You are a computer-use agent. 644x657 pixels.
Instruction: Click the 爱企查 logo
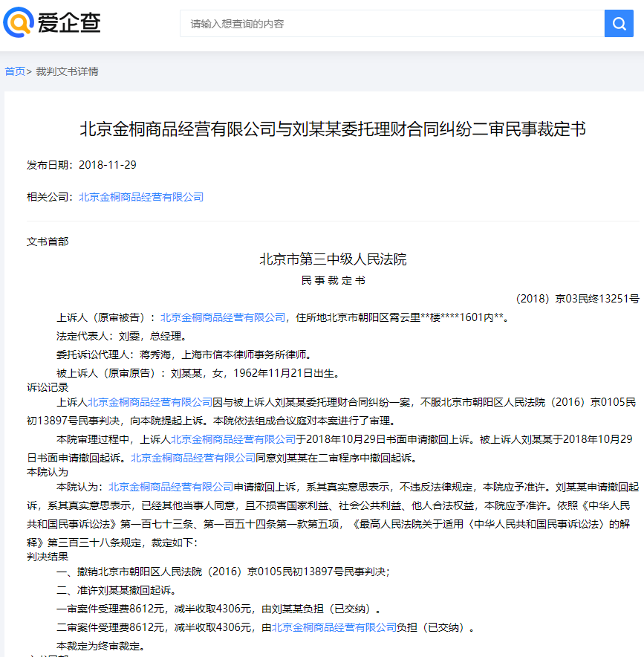point(52,22)
